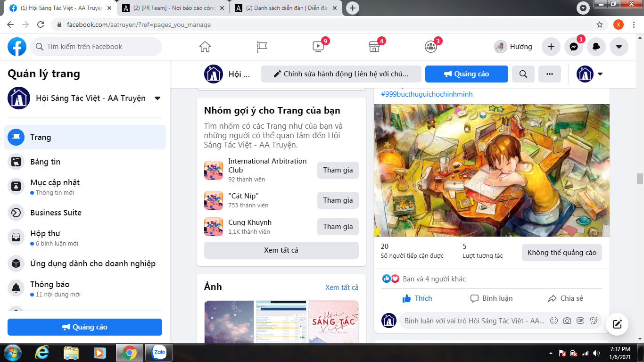
Task: Open the Facebook home logo
Action: (x=17, y=47)
